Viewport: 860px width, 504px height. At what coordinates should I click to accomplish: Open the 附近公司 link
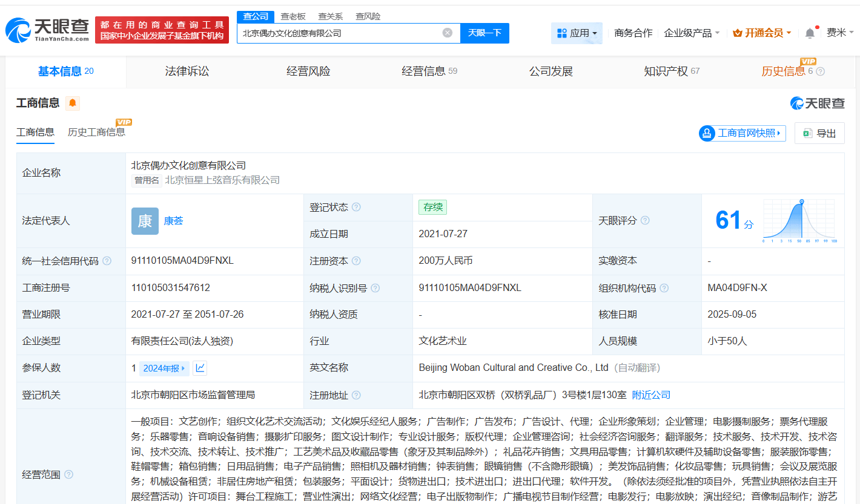tap(651, 395)
